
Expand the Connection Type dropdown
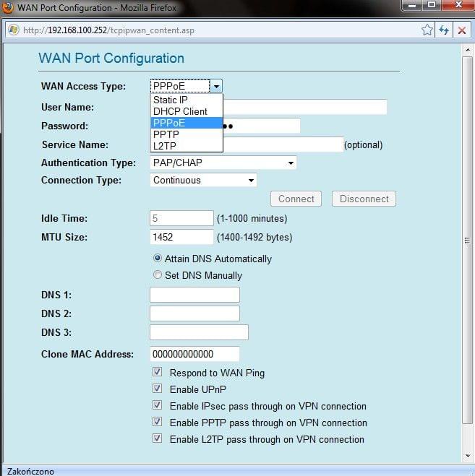click(203, 181)
